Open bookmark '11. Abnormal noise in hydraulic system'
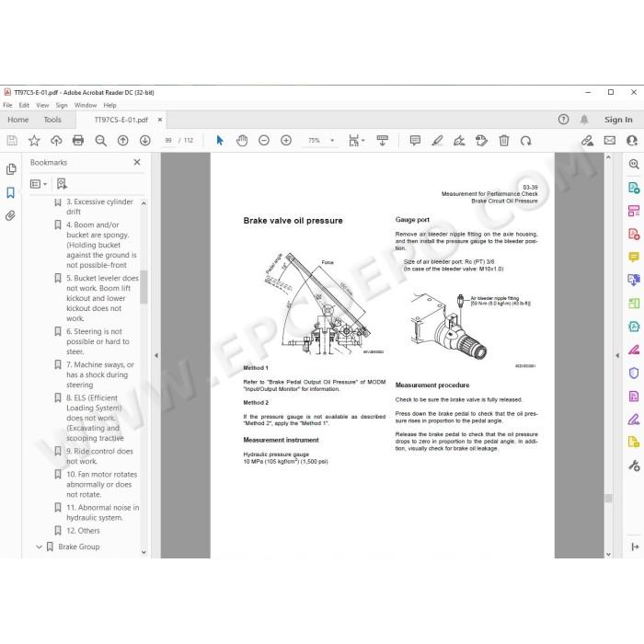Screen dimensions: 644x644 point(102,512)
